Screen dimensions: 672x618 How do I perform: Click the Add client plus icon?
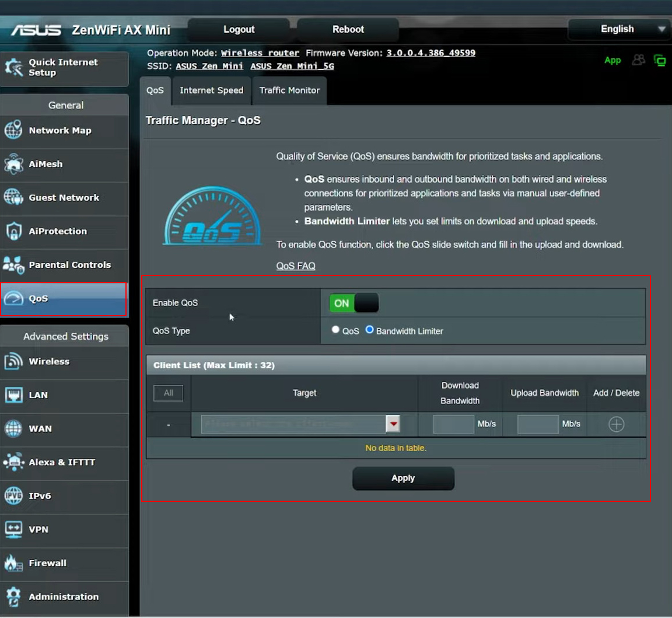(615, 424)
